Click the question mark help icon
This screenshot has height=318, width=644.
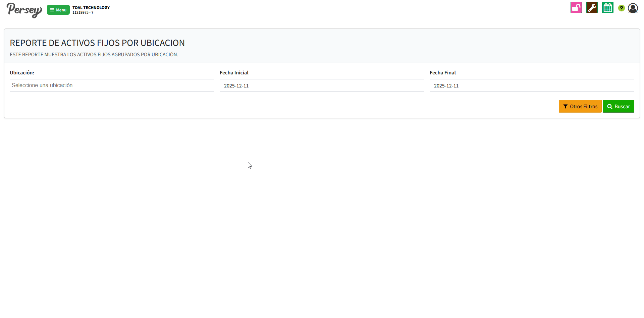click(621, 8)
